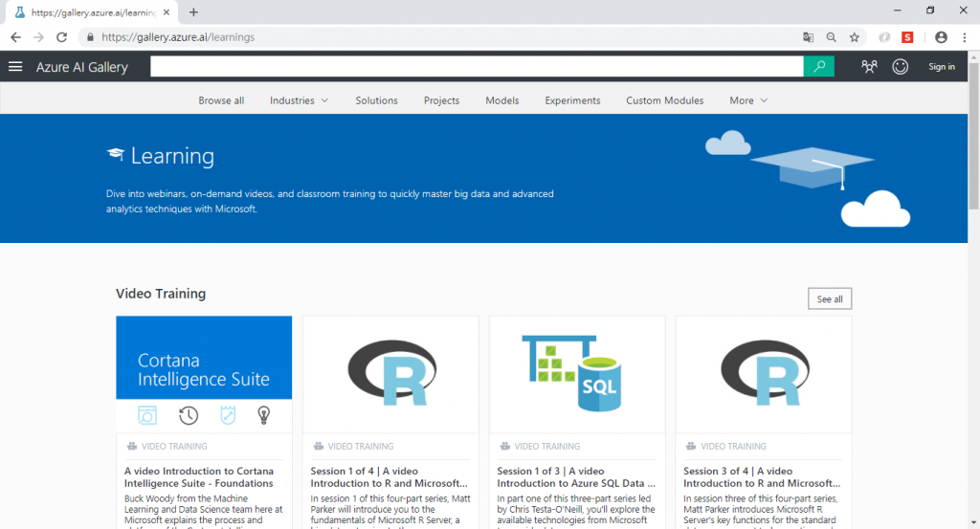Focus the gallery search input field
This screenshot has height=529, width=980.
[477, 66]
